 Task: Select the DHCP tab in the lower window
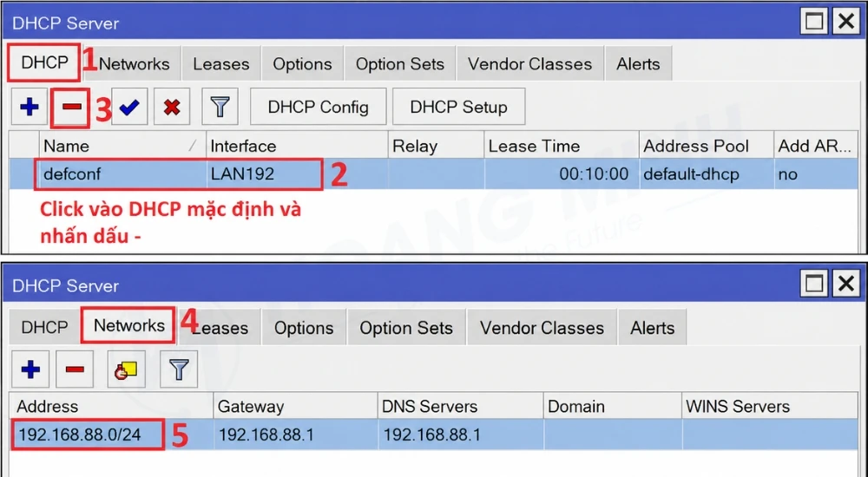point(44,328)
